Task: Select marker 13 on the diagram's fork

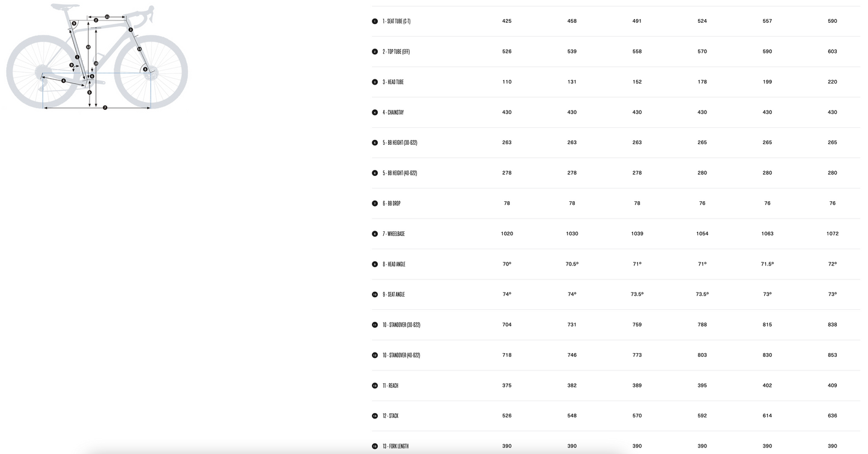Action: (139, 49)
